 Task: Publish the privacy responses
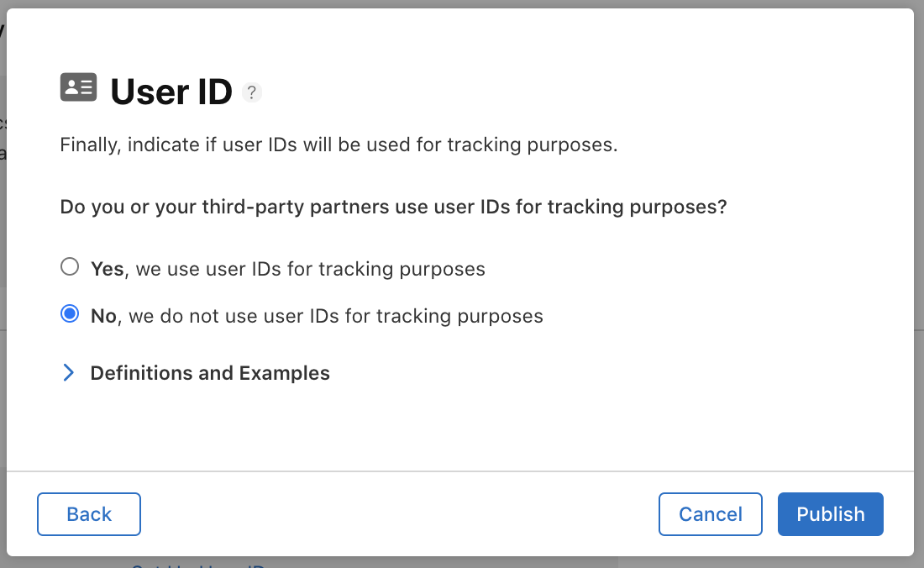[x=830, y=514]
